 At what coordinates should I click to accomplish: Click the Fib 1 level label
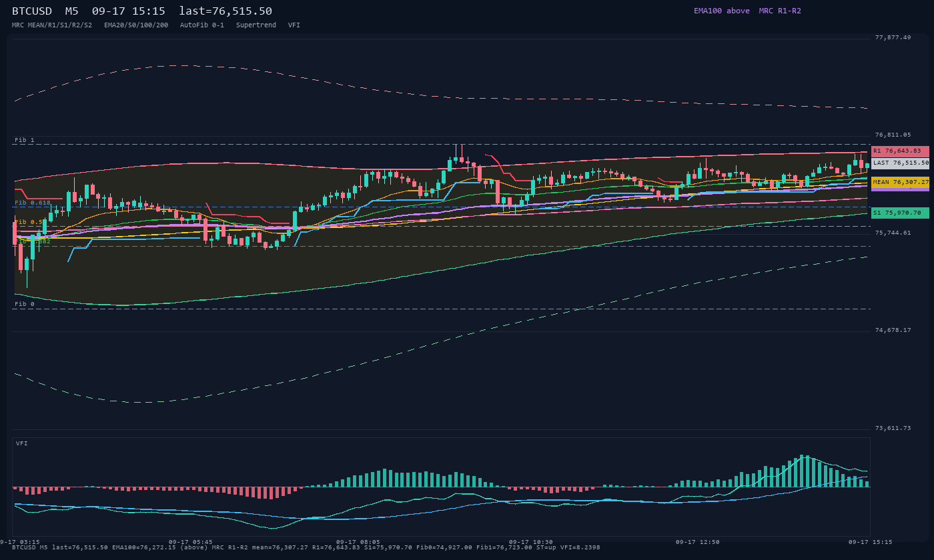click(x=24, y=141)
